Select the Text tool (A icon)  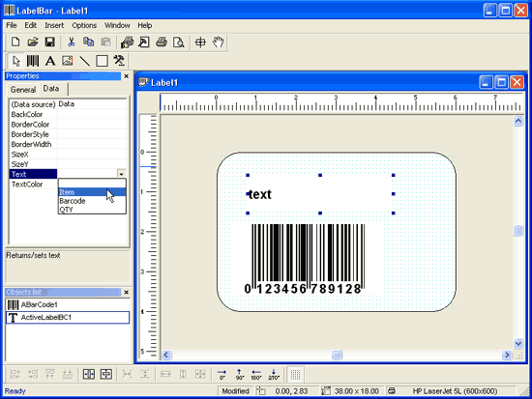click(50, 61)
